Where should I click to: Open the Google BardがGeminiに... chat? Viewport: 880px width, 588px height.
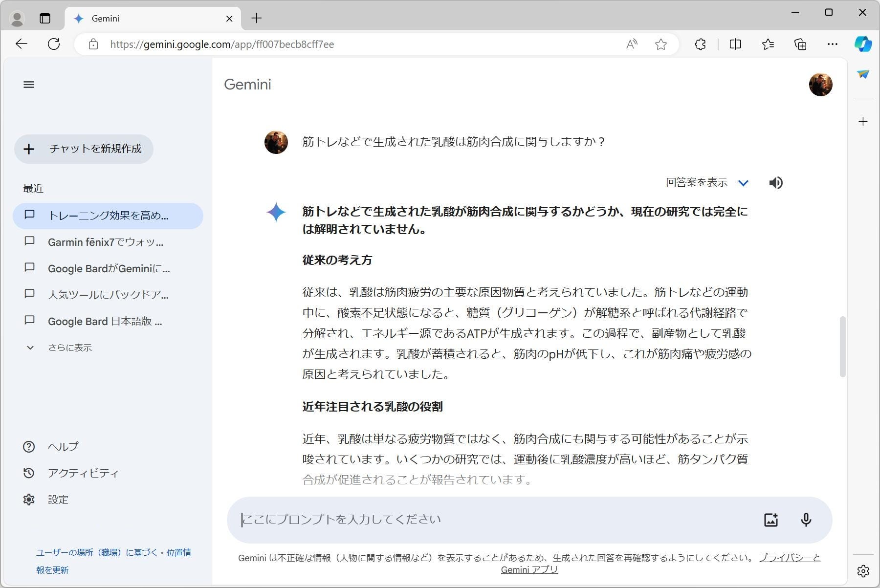click(x=108, y=268)
